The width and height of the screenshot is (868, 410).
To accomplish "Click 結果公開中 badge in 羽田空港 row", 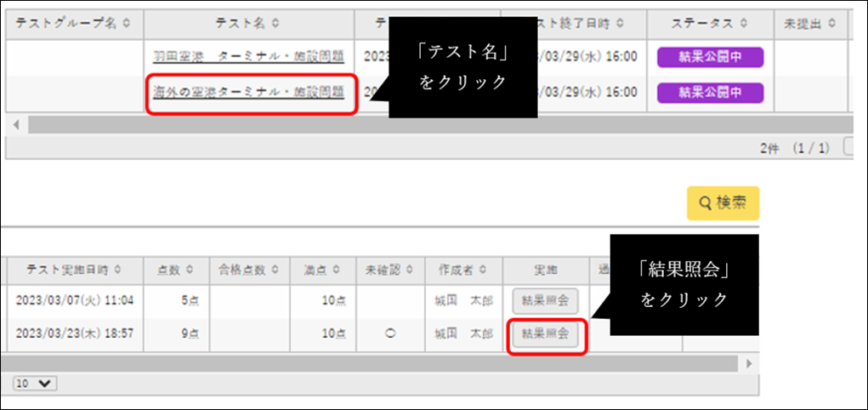I will click(x=710, y=58).
